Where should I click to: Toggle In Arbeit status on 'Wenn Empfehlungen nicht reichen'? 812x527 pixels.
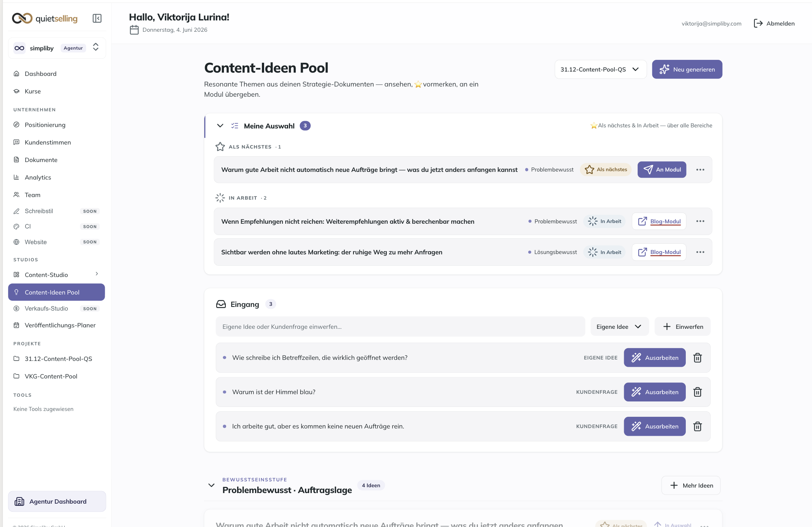tap(604, 221)
